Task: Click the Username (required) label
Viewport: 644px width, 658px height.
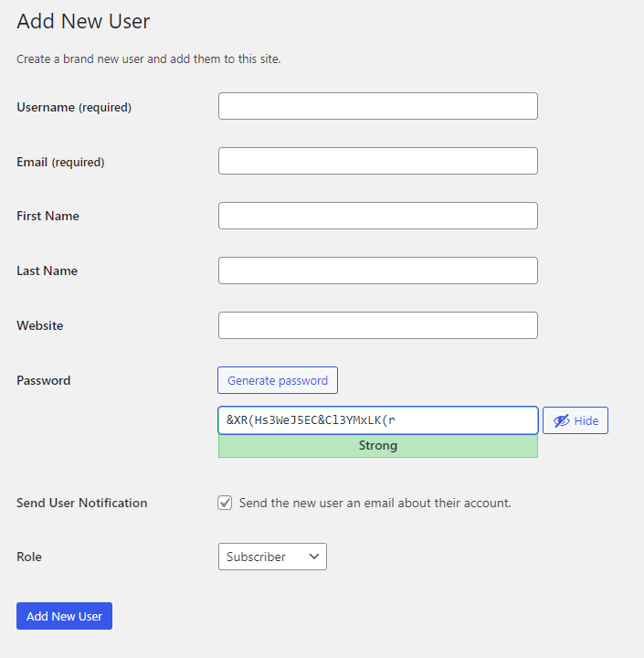Action: (x=74, y=108)
